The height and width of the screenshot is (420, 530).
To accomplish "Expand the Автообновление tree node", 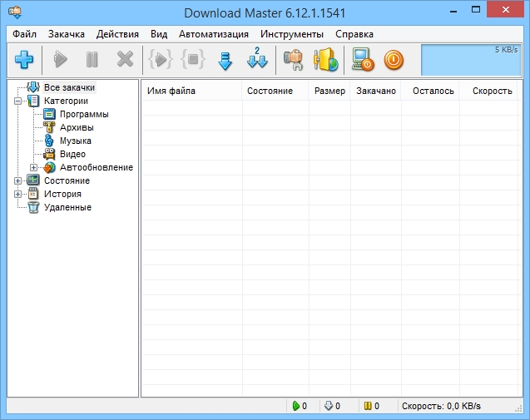I will point(33,167).
